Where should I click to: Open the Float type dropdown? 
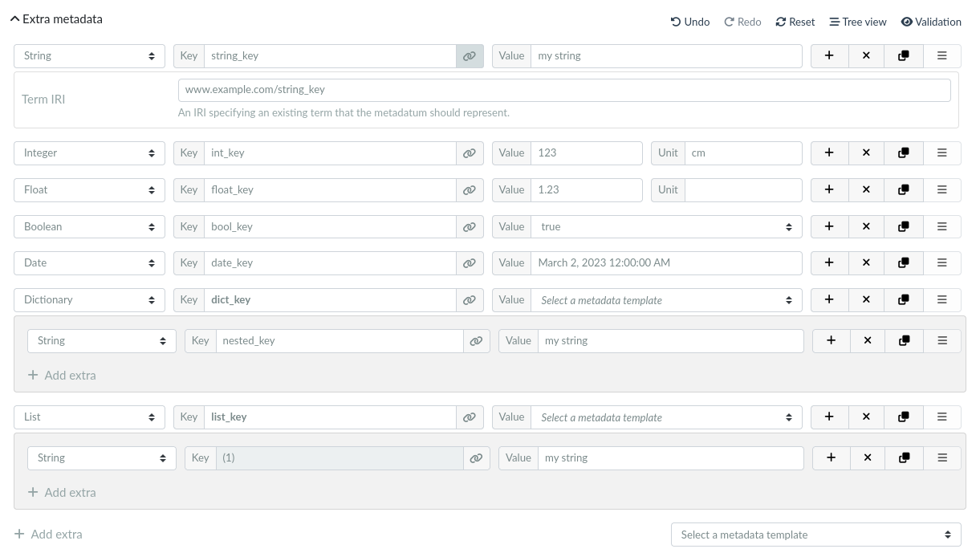tap(89, 189)
